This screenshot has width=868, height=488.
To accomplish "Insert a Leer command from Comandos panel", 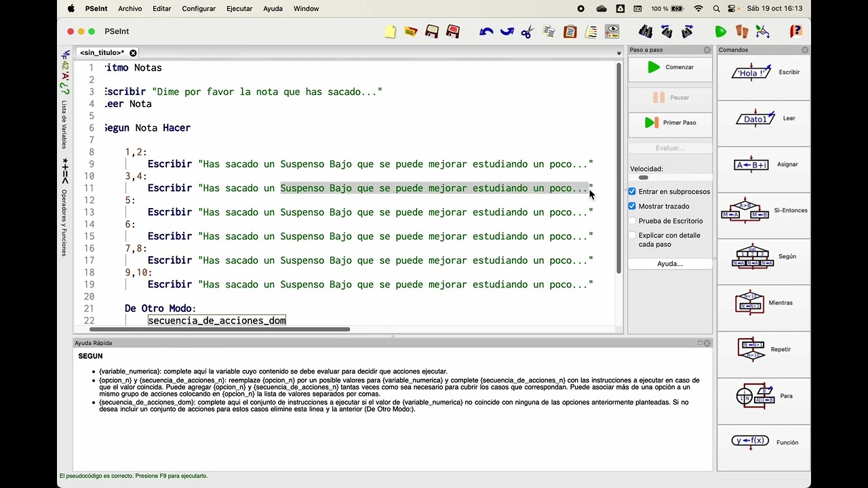I will (x=764, y=119).
